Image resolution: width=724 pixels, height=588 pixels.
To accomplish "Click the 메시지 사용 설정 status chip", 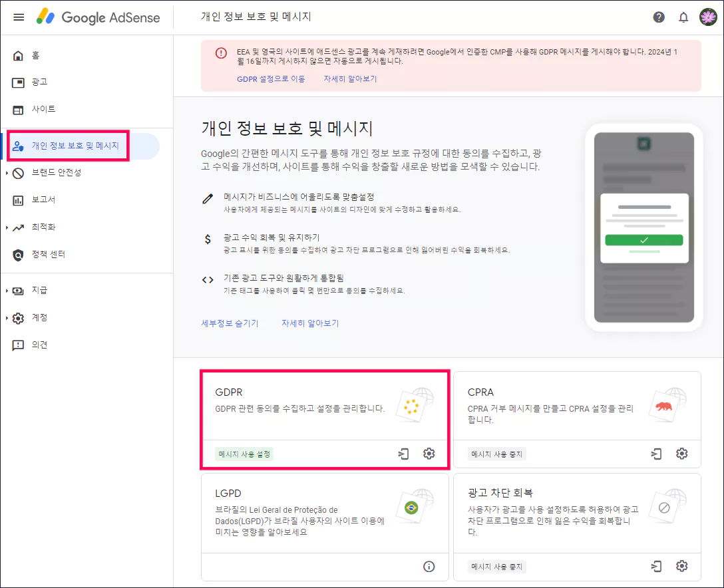I will click(x=244, y=454).
